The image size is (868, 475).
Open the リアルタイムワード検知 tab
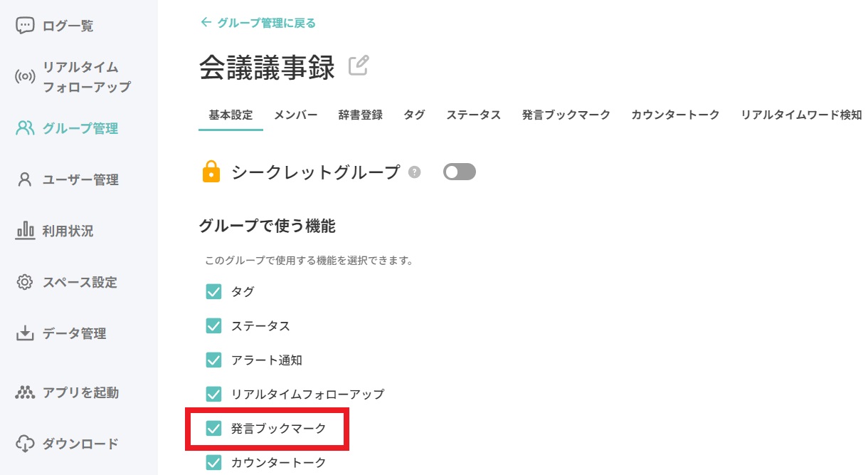pos(801,115)
